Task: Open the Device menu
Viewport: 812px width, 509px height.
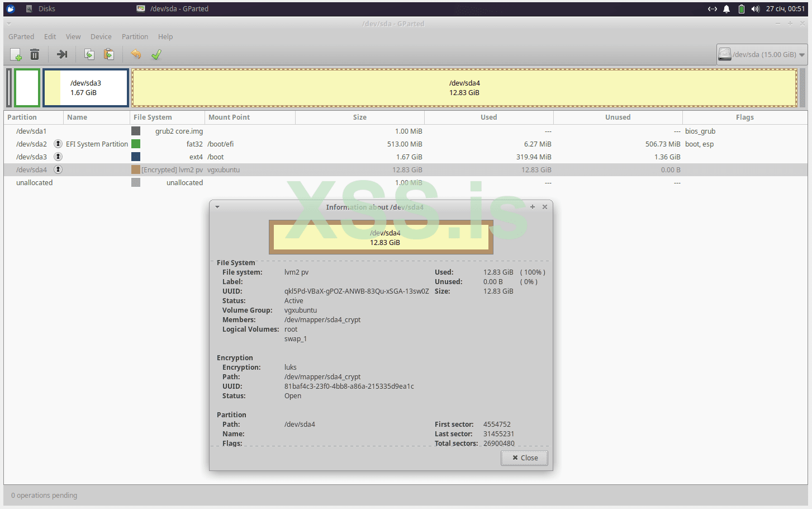Action: [101, 37]
